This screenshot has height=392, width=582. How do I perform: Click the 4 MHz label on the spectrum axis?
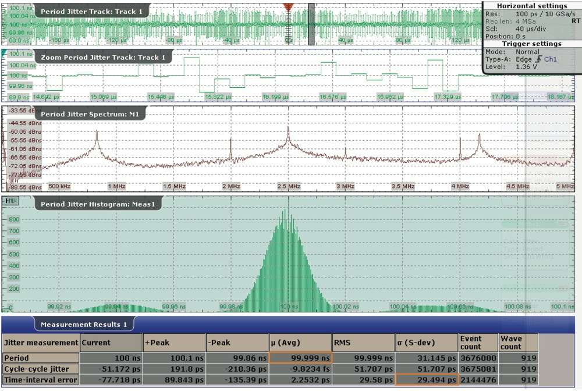(460, 186)
